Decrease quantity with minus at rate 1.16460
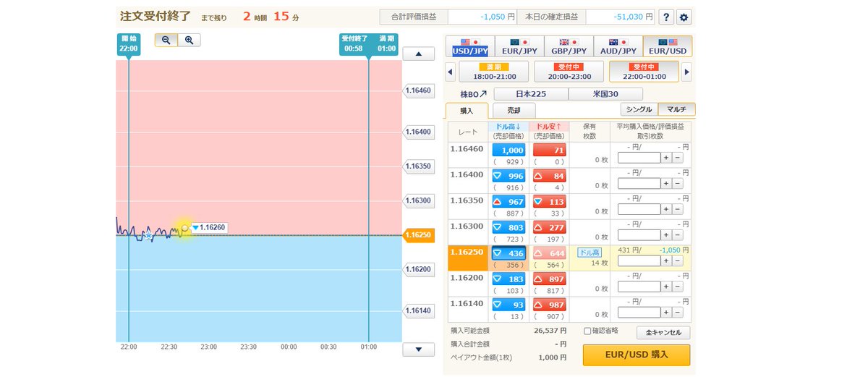 (x=677, y=157)
